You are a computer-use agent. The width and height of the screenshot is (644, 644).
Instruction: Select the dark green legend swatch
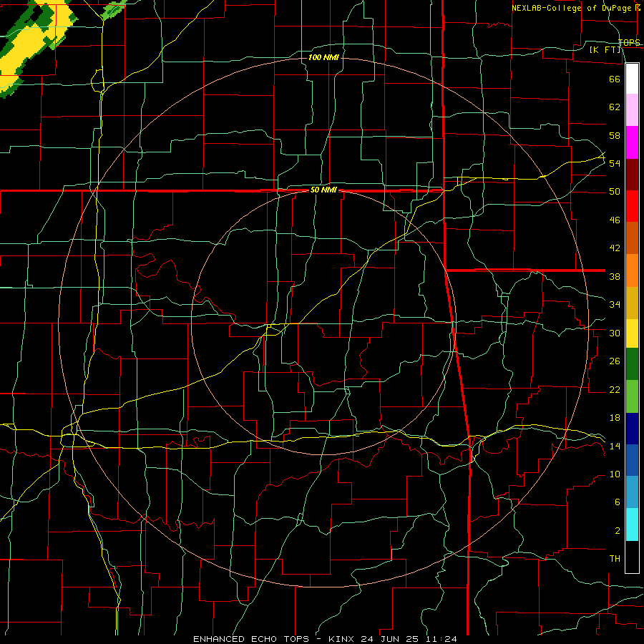[632, 364]
